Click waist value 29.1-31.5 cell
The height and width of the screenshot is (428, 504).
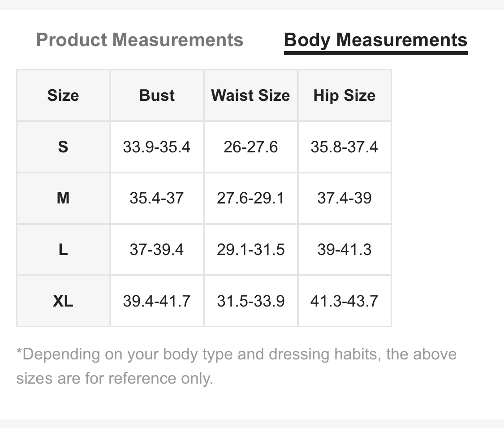click(x=250, y=250)
